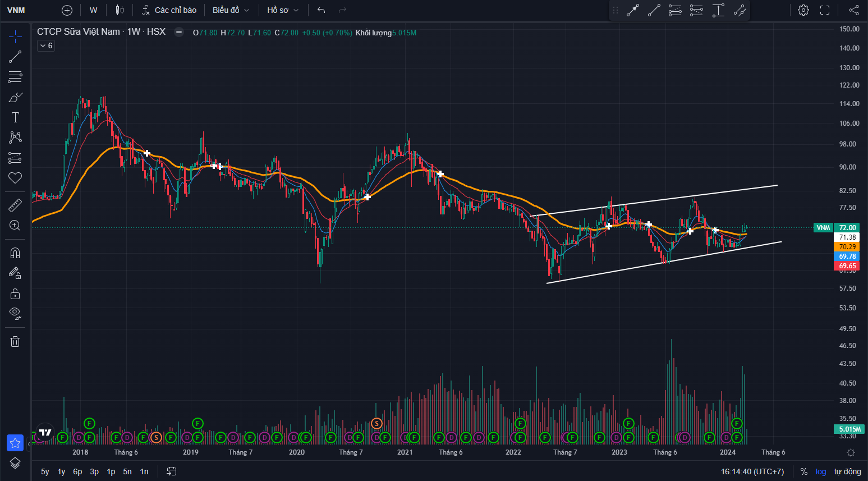
Task: Select the 6p date range
Action: (x=77, y=471)
